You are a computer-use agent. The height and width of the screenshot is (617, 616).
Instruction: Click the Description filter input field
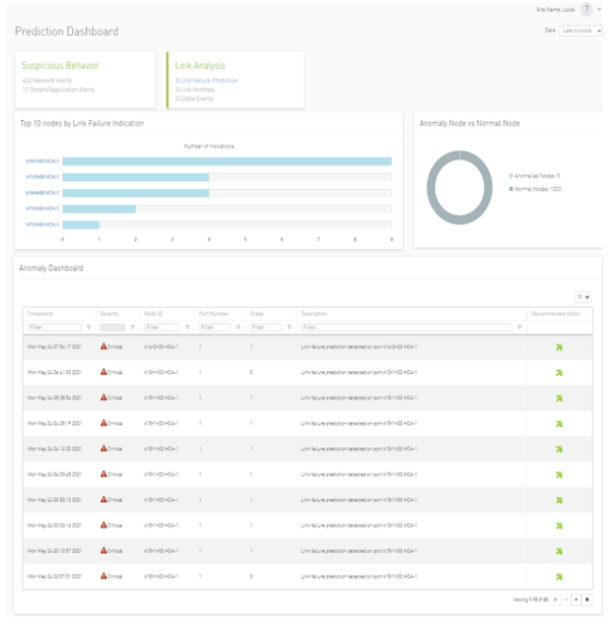[406, 327]
